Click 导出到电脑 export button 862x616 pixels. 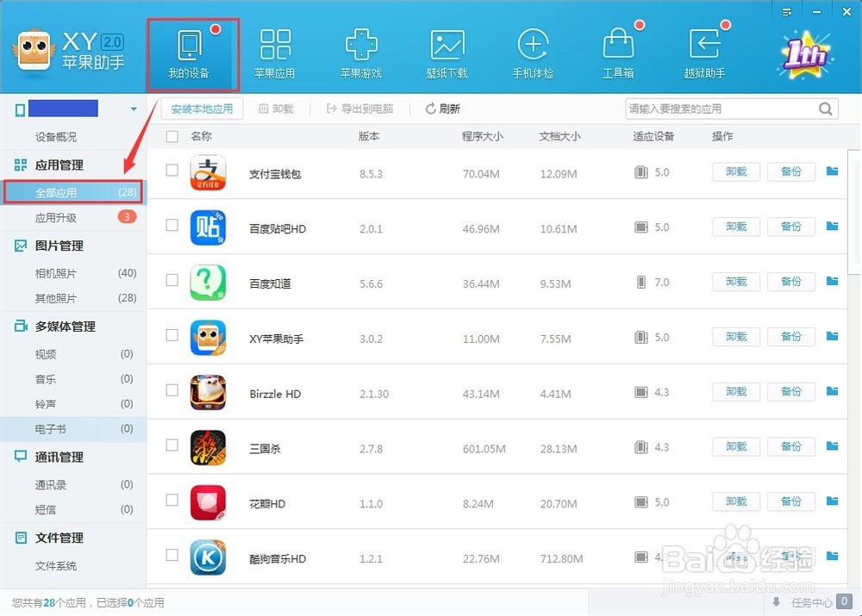click(359, 109)
